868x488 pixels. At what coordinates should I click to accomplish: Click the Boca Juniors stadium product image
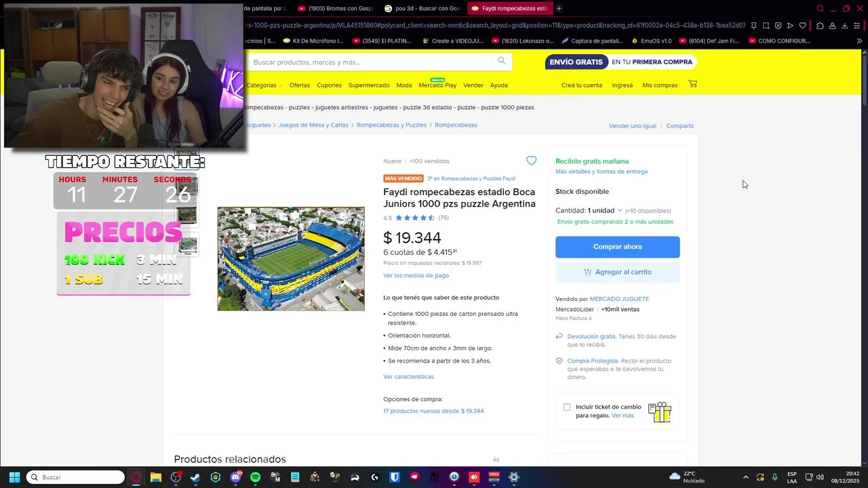291,259
